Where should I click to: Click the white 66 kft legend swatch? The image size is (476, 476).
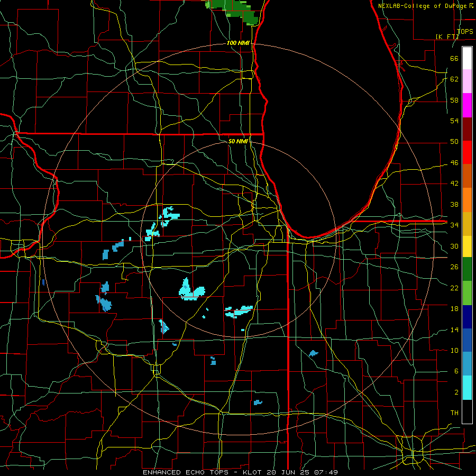click(x=467, y=58)
